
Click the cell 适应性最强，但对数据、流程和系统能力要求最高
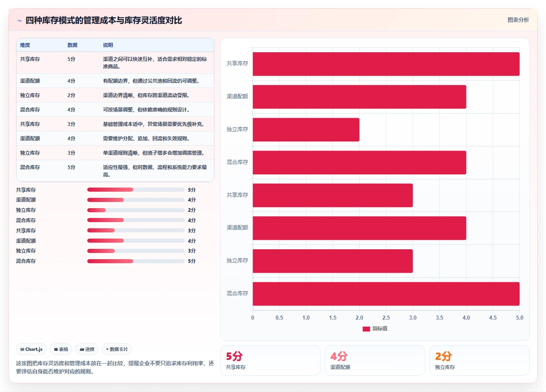tap(156, 171)
